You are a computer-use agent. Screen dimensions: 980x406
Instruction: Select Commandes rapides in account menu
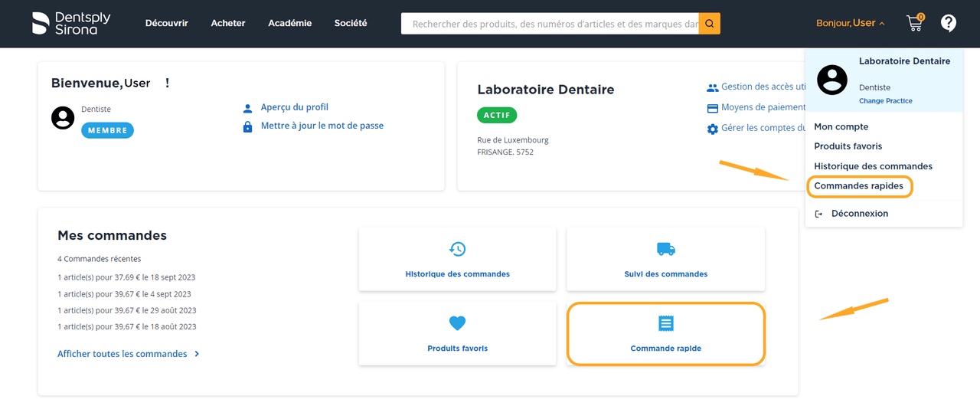coord(858,186)
